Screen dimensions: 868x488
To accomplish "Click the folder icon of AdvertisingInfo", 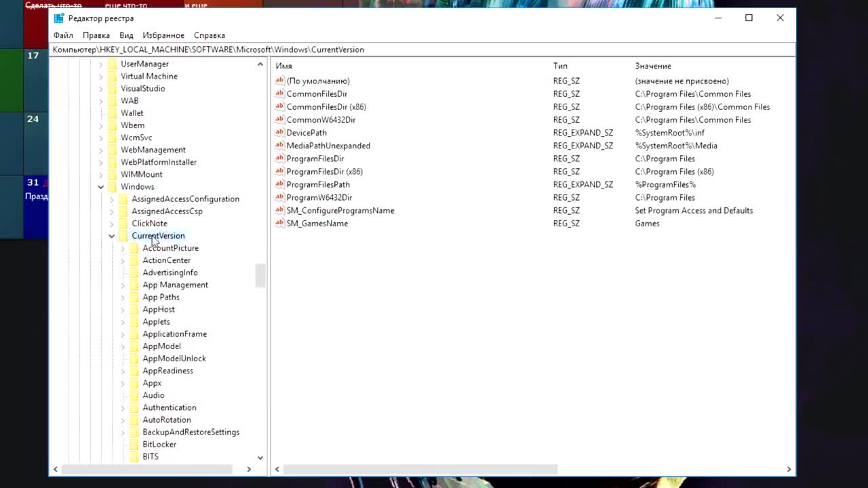I will tap(134, 272).
